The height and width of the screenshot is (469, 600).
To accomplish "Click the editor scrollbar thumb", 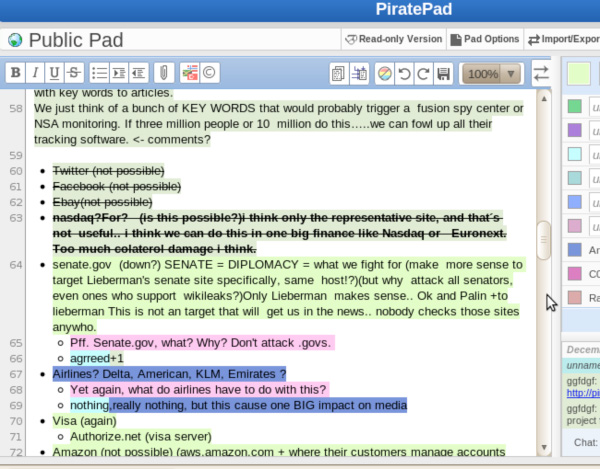I will coord(544,240).
